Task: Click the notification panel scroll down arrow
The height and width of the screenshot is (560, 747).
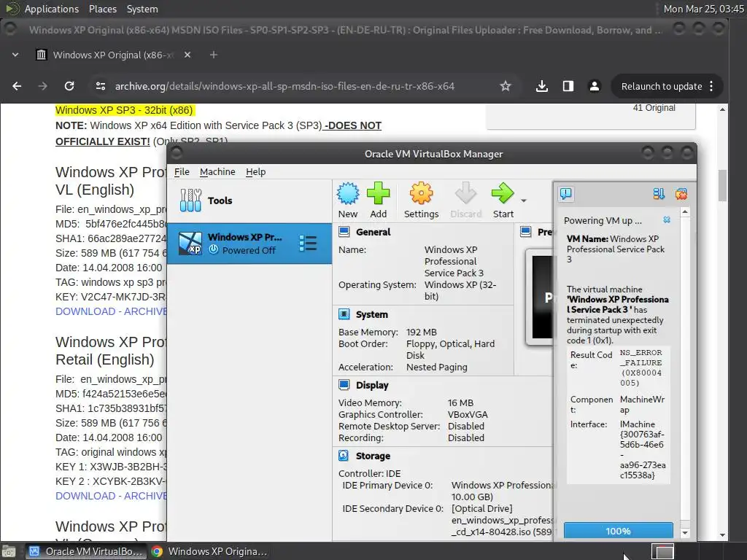Action: (685, 533)
